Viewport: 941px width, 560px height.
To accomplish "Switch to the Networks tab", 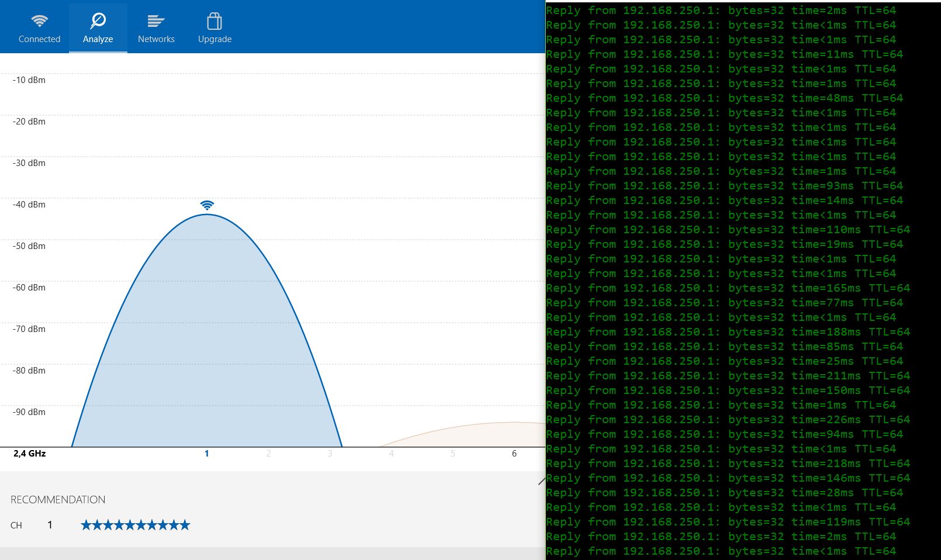I will pos(156,27).
